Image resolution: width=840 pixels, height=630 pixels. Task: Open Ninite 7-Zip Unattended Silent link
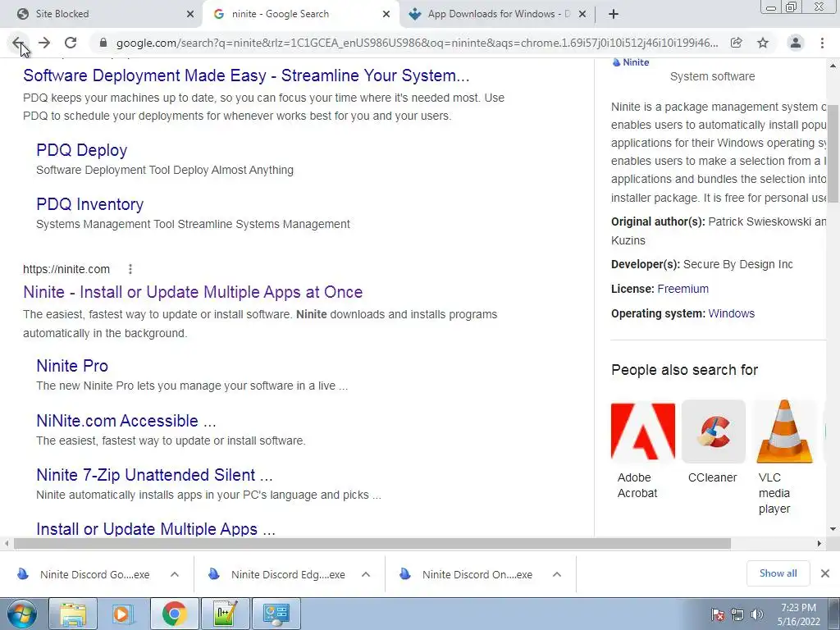[154, 475]
